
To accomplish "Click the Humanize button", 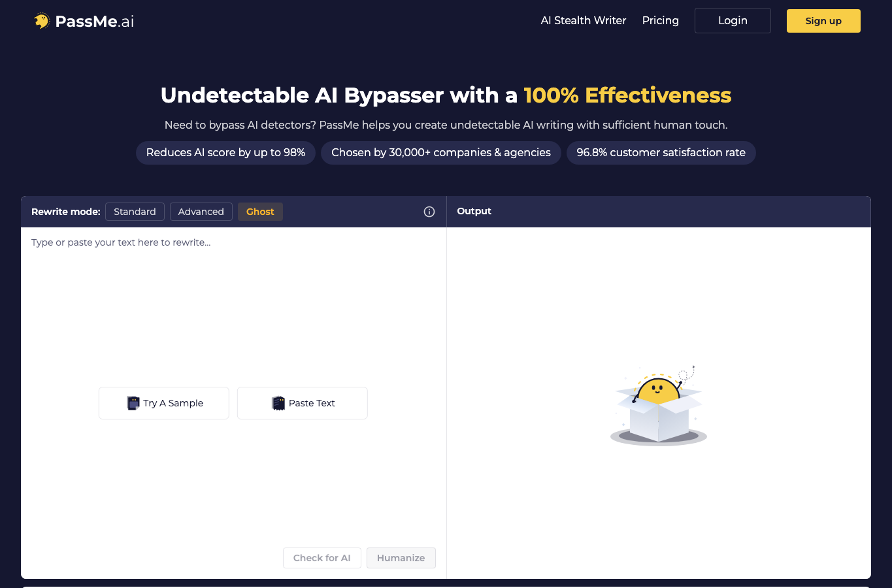I will pos(401,558).
